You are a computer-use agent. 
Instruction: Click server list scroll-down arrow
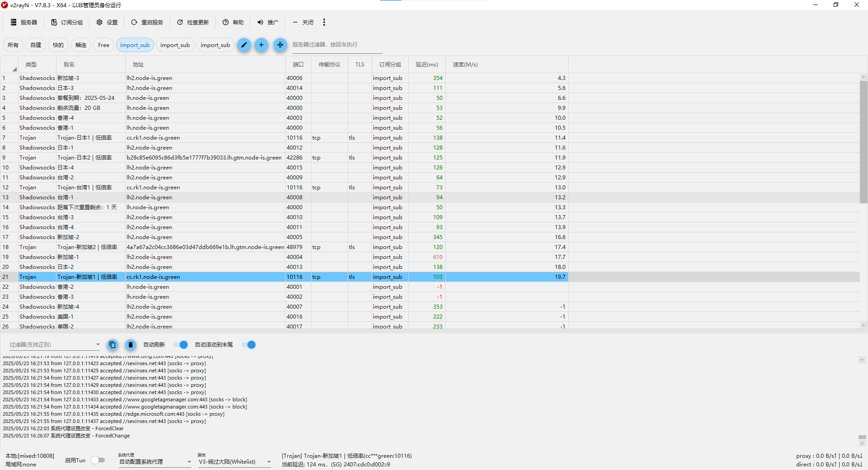pyautogui.click(x=863, y=325)
